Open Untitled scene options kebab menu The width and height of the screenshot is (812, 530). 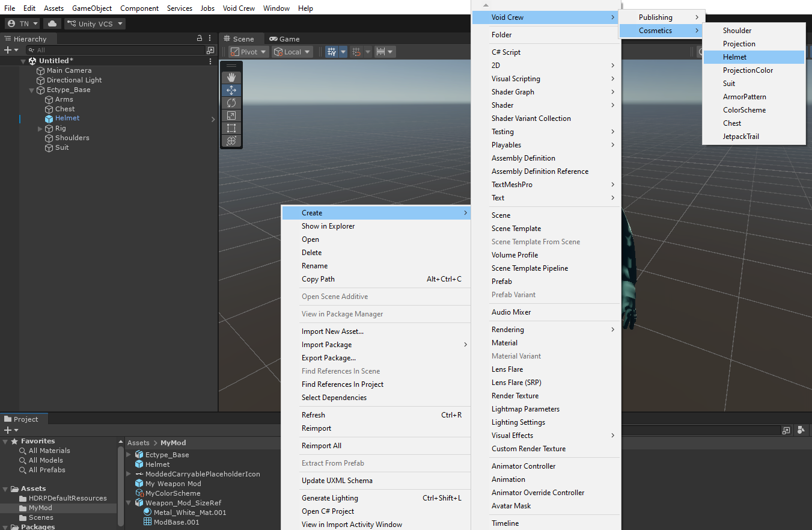click(x=210, y=61)
